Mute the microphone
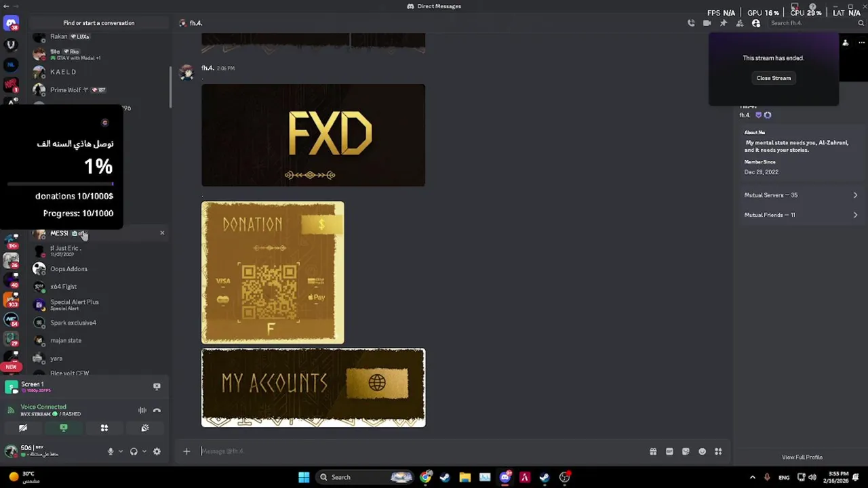868x488 pixels. 111,451
